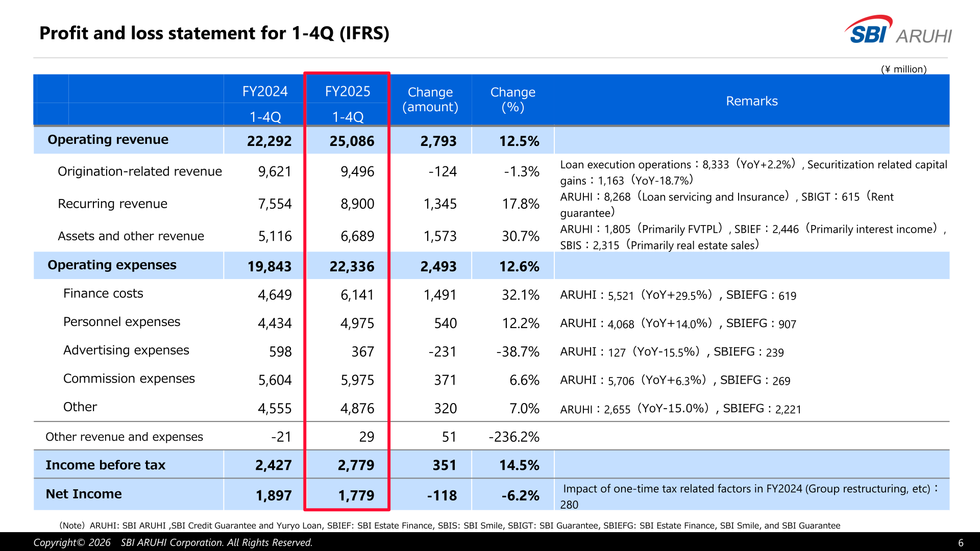Screen dimensions: 980x551
Task: Click the Advertising expenses value 367
Action: (x=363, y=352)
